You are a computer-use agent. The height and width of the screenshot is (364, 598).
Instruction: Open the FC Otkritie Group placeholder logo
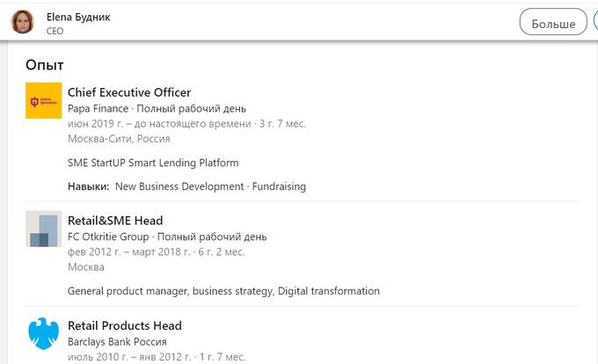(x=43, y=229)
